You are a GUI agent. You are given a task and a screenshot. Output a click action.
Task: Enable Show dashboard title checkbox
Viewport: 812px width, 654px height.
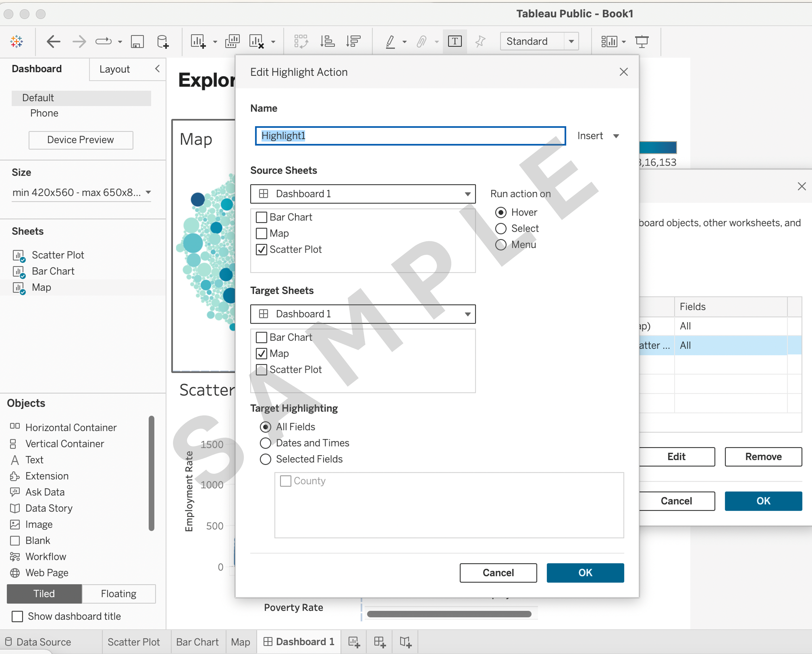[x=17, y=616]
